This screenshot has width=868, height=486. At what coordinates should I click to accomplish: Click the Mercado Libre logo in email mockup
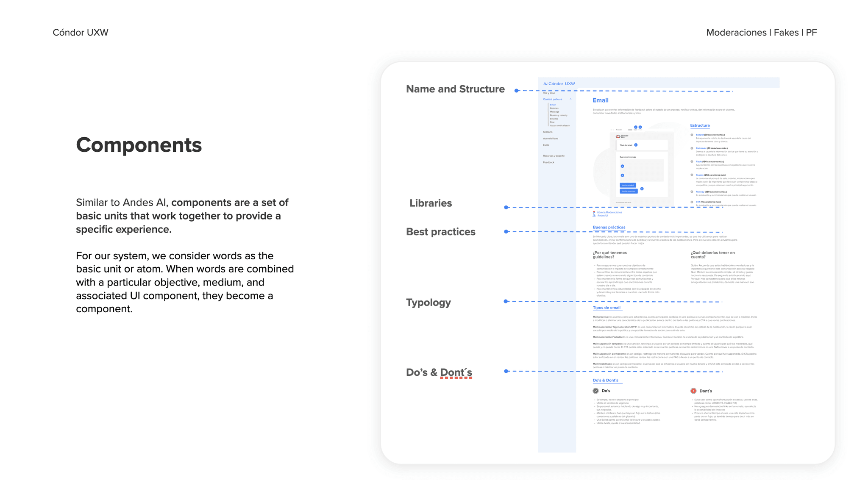[x=618, y=136]
